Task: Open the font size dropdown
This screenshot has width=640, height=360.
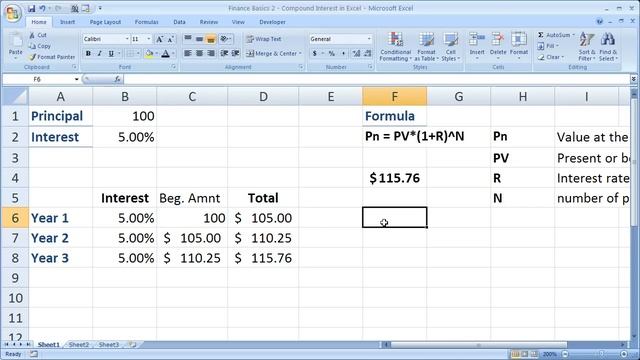Action: pos(149,39)
